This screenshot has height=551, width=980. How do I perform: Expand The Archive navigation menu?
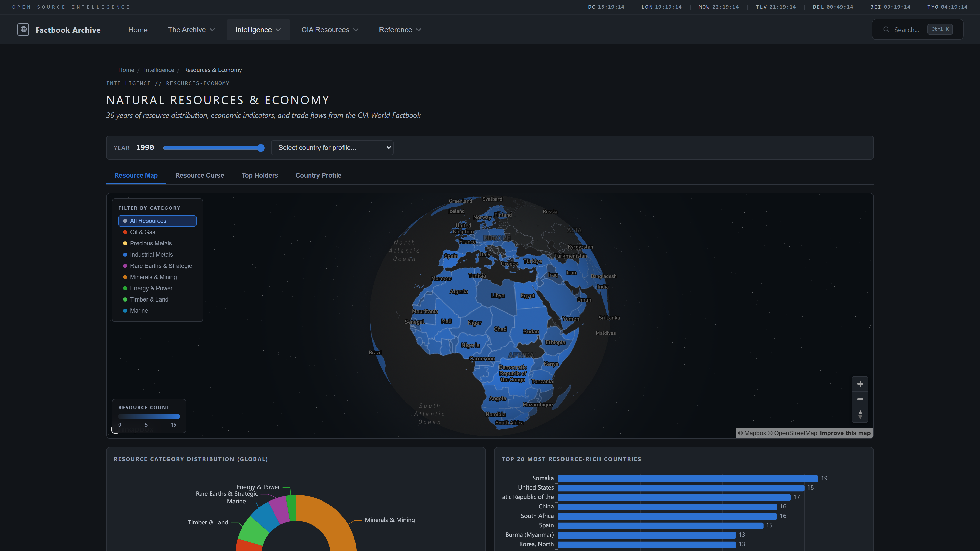point(191,30)
